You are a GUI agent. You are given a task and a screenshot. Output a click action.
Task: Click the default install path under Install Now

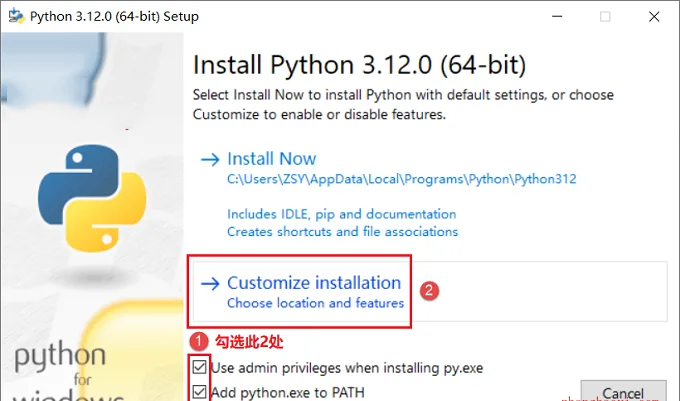click(402, 179)
